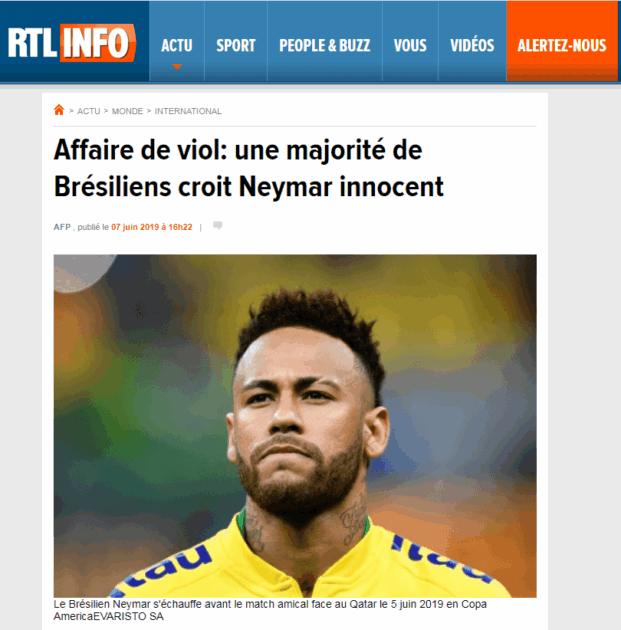Click the RTL part of the logo

pyautogui.click(x=33, y=43)
